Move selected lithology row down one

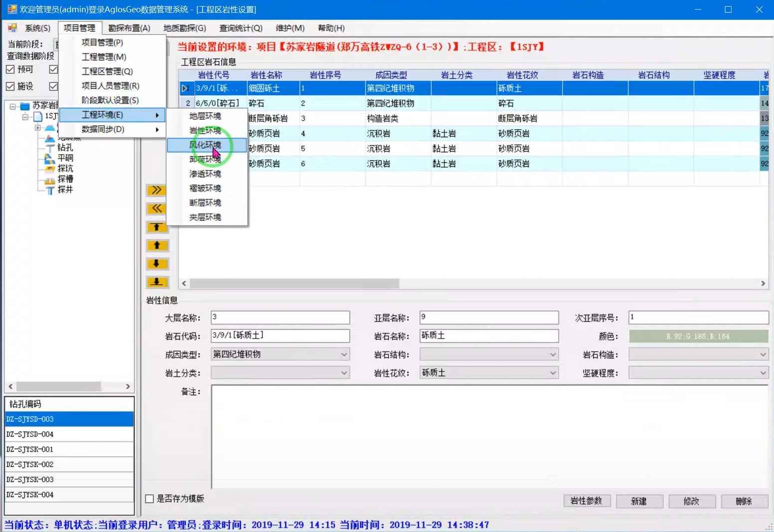pyautogui.click(x=157, y=264)
